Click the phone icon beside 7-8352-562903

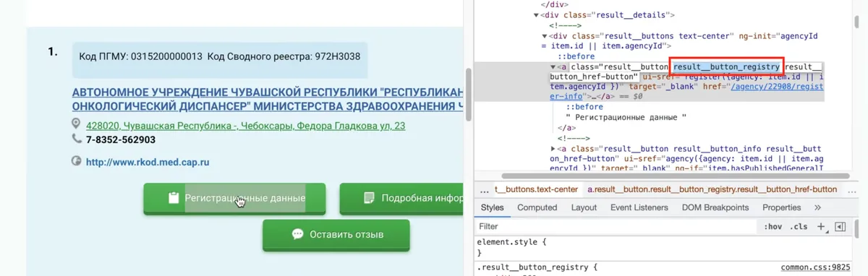[x=76, y=139]
